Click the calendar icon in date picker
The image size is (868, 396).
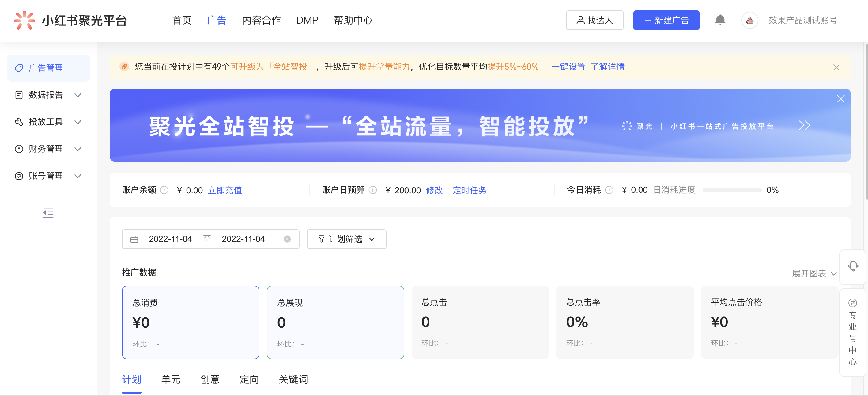(x=134, y=239)
